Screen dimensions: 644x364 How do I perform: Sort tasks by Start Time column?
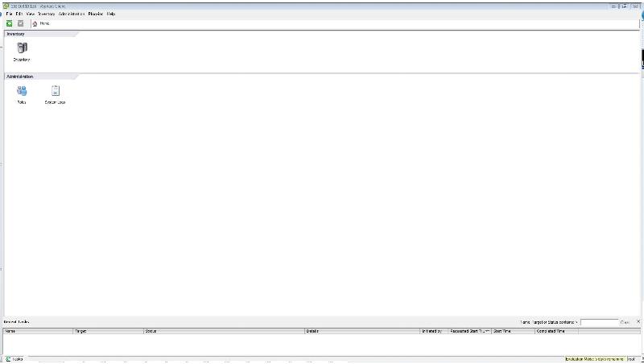pos(514,331)
